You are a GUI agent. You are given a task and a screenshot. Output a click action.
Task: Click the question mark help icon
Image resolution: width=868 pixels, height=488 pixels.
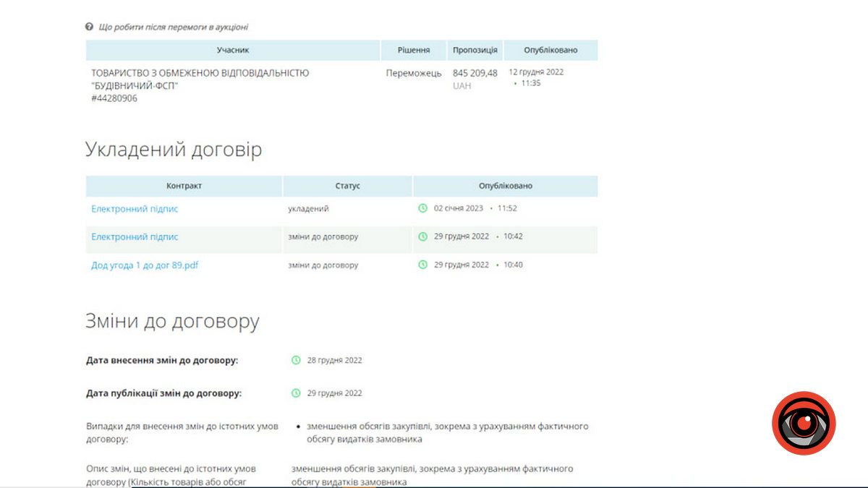pyautogui.click(x=90, y=27)
